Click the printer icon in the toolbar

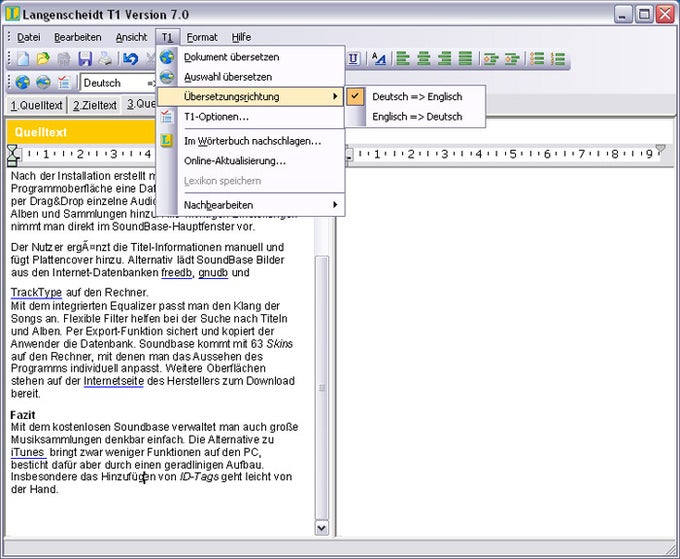[x=105, y=59]
